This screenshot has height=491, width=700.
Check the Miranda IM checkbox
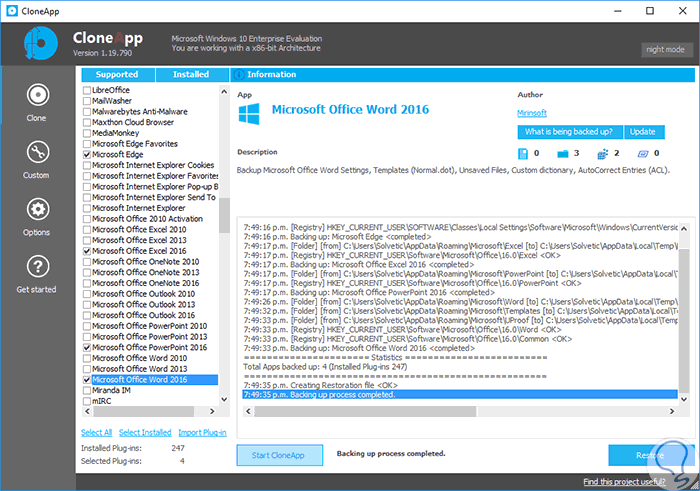tap(87, 391)
